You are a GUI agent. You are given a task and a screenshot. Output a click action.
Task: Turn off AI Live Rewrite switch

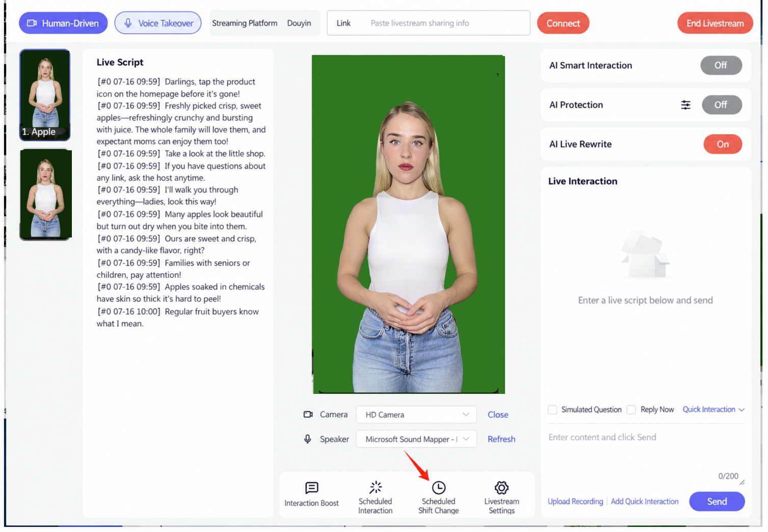(723, 144)
